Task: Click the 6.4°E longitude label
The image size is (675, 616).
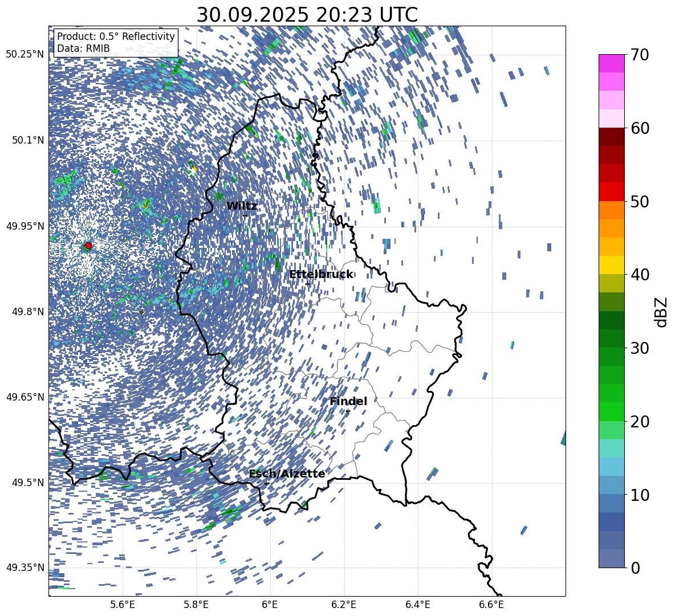Action: click(417, 605)
